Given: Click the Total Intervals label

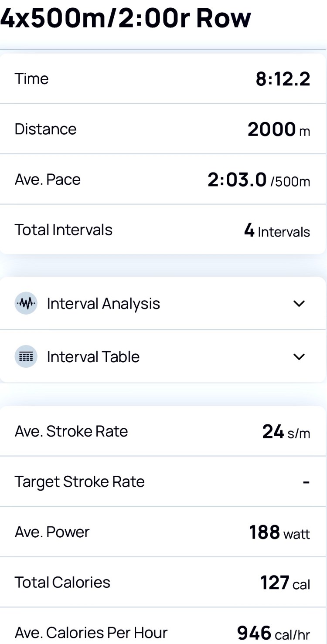Looking at the screenshot, I should click(64, 230).
